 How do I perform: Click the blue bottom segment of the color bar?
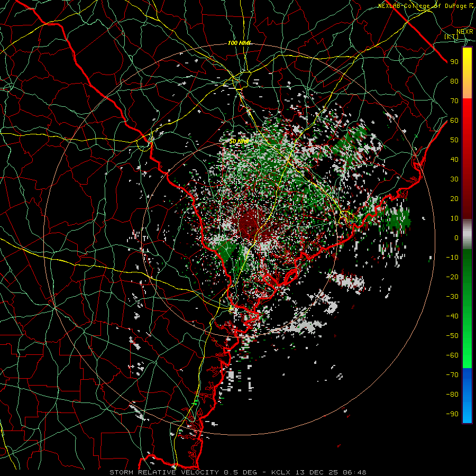(x=467, y=395)
